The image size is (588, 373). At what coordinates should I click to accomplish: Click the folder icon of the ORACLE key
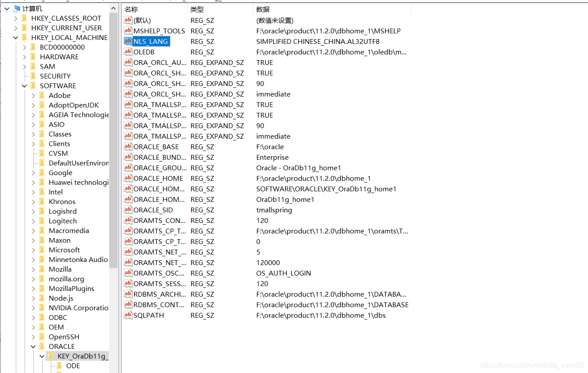42,346
